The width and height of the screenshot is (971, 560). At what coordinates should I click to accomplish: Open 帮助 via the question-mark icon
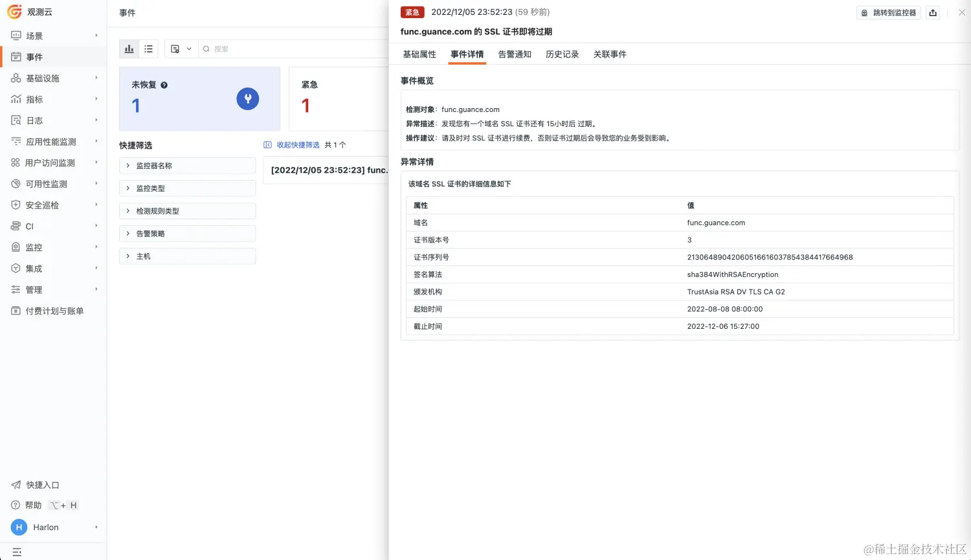16,505
